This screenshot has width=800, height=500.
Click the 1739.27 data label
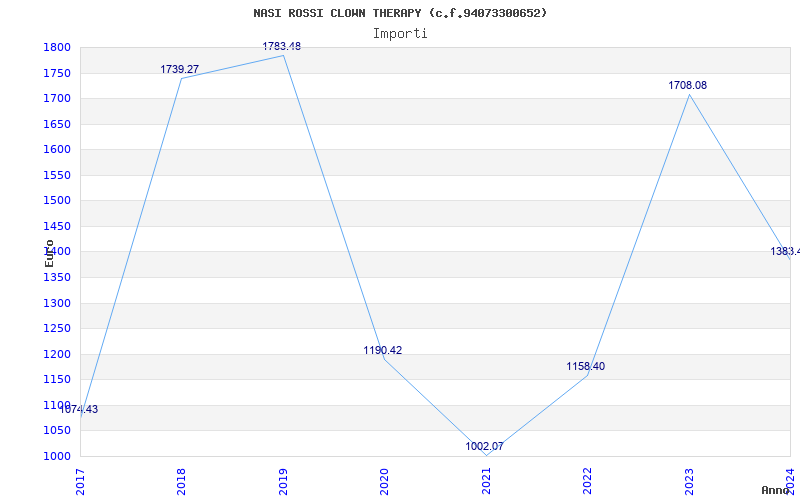click(x=180, y=69)
